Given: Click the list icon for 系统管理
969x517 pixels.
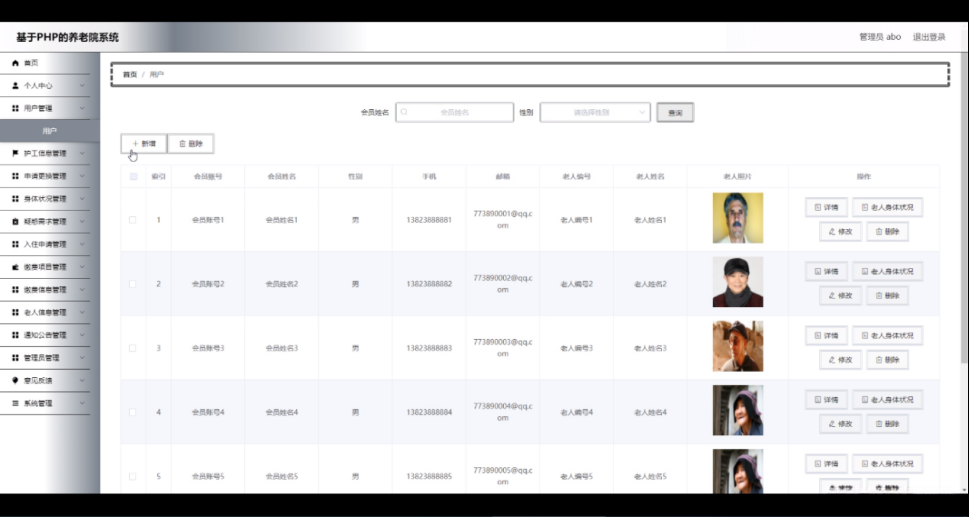Looking at the screenshot, I should pyautogui.click(x=15, y=403).
